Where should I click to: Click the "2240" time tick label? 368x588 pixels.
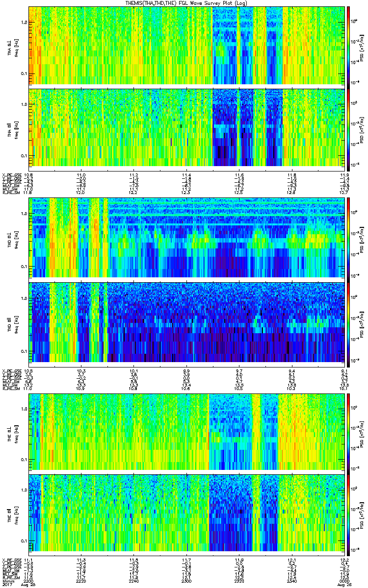pyautogui.click(x=133, y=582)
